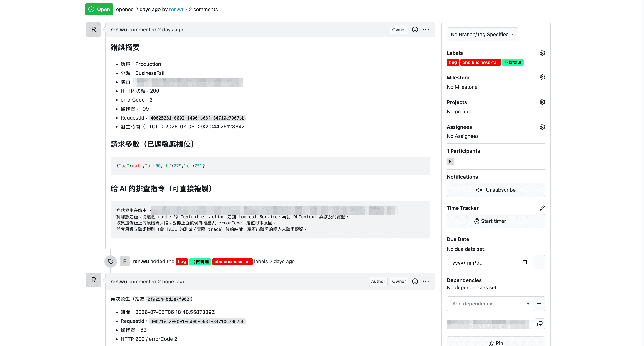Open R participant avatar in sidebar

(x=450, y=161)
